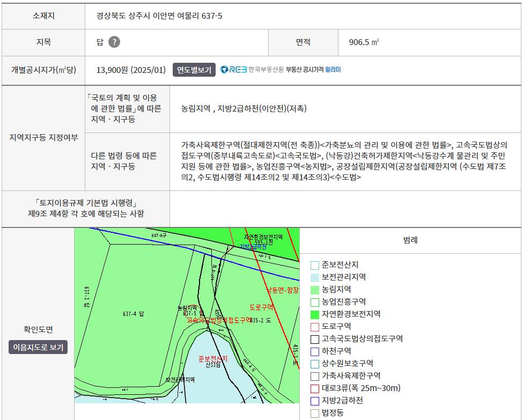Click the 보전관리지역 legend color box
The width and height of the screenshot is (523, 420).
coord(315,277)
